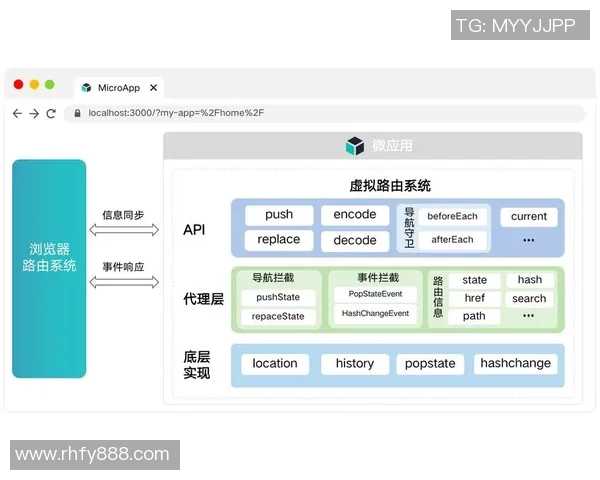Click the MicroApp tab favicon cube
This screenshot has width=600, height=480.
pos(86,88)
